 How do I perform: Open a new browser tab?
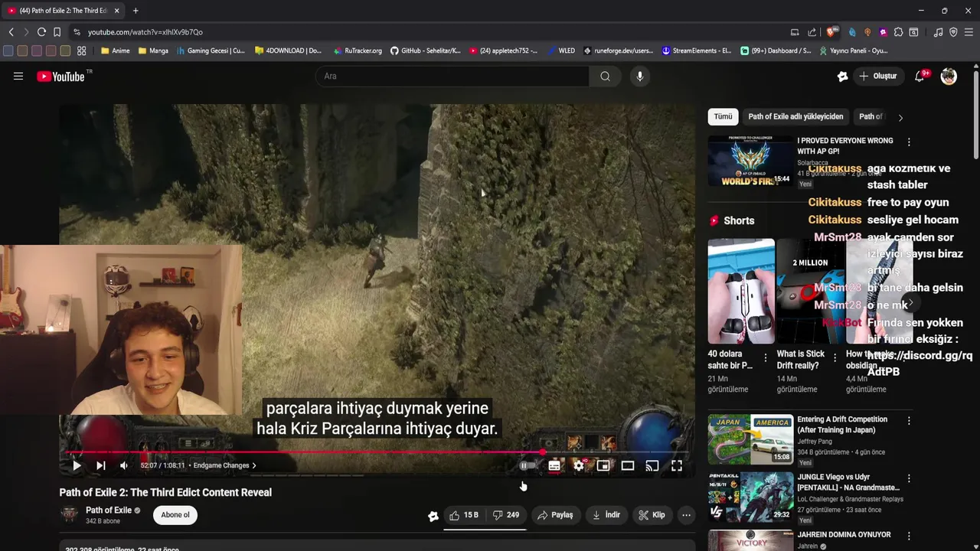pos(136,11)
